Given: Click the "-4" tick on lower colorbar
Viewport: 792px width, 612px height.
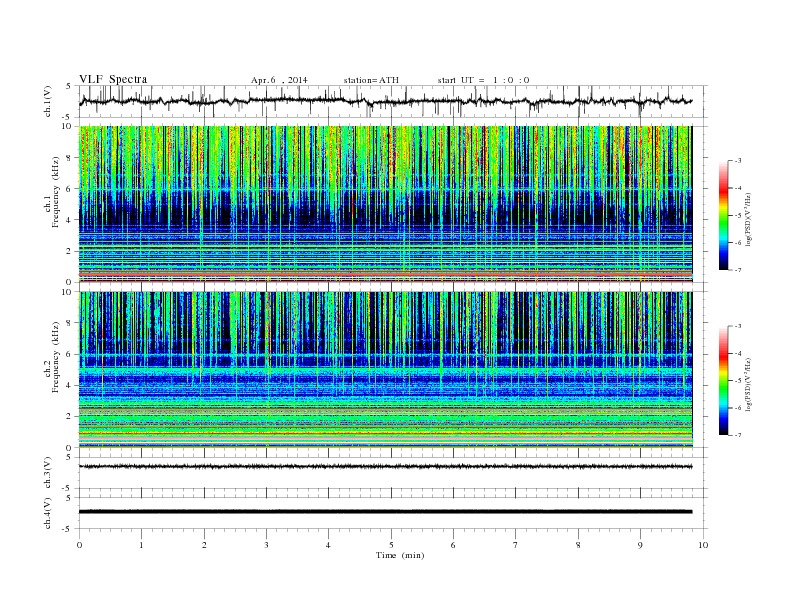Looking at the screenshot, I should 738,353.
